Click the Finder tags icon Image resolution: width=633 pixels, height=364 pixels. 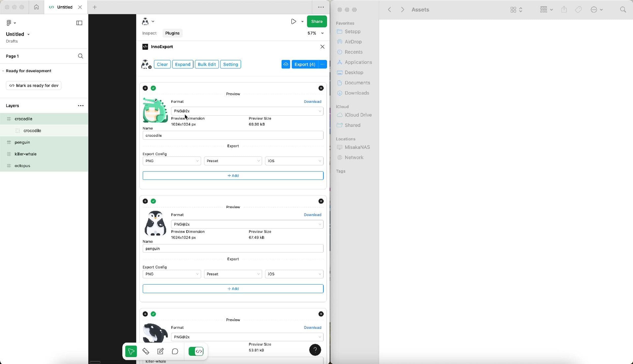[x=578, y=10]
